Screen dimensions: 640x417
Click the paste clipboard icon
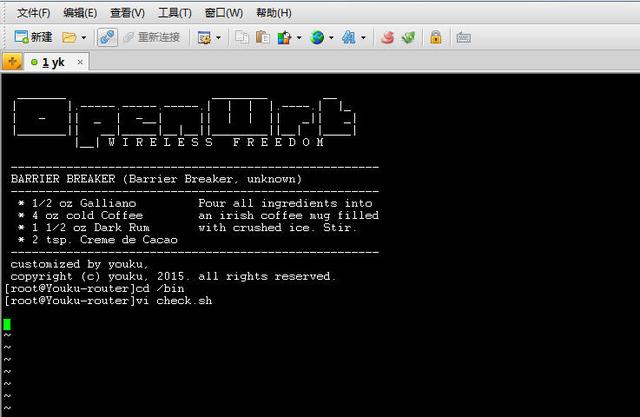tap(262, 38)
